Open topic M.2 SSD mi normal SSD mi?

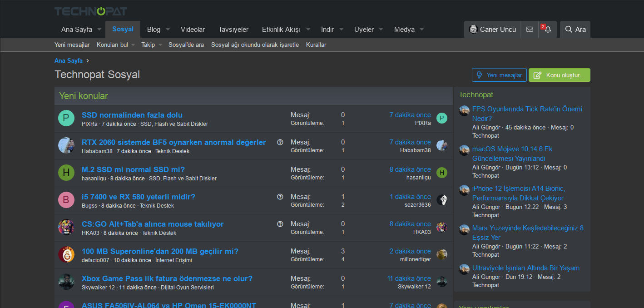[133, 169]
